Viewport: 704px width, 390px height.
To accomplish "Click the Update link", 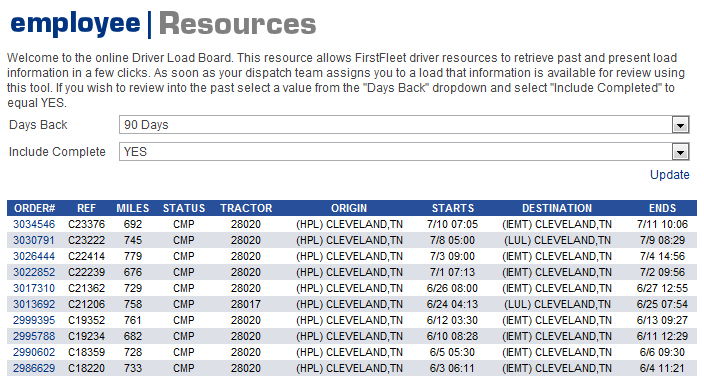I will tap(669, 175).
